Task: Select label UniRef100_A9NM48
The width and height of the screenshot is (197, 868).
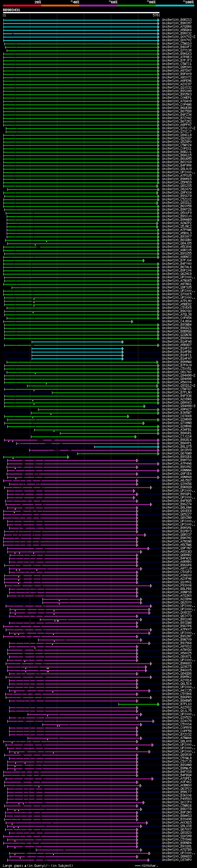Action: (x=177, y=477)
